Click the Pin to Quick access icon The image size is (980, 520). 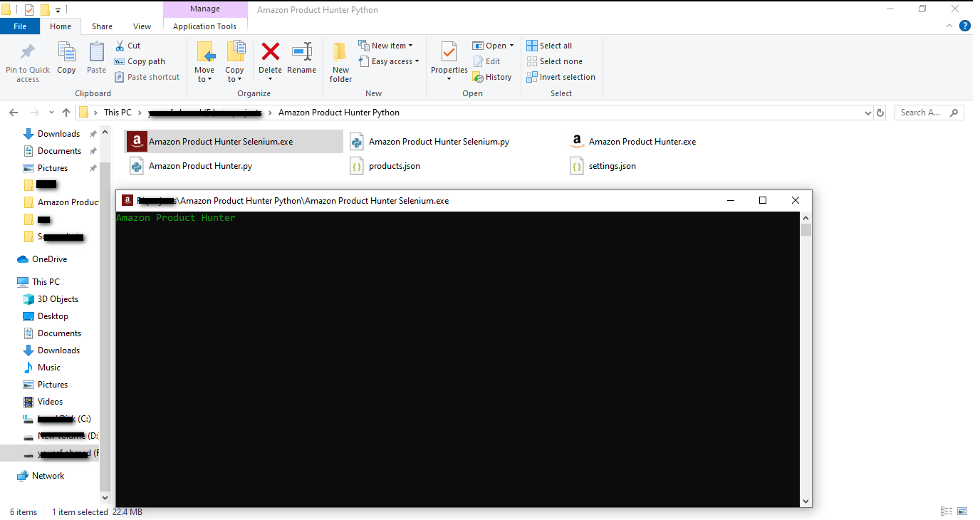pos(28,53)
